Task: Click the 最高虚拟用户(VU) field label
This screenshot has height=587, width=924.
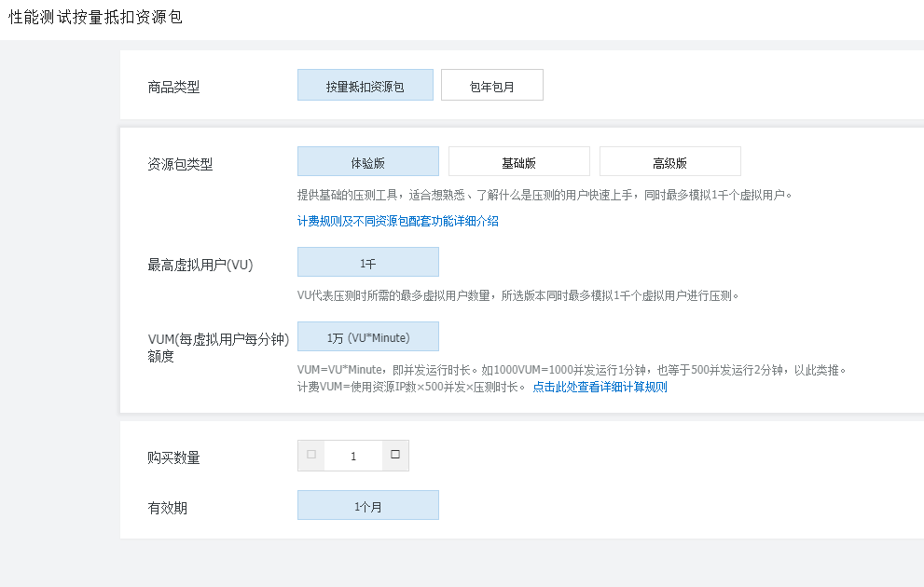Action: click(x=200, y=265)
